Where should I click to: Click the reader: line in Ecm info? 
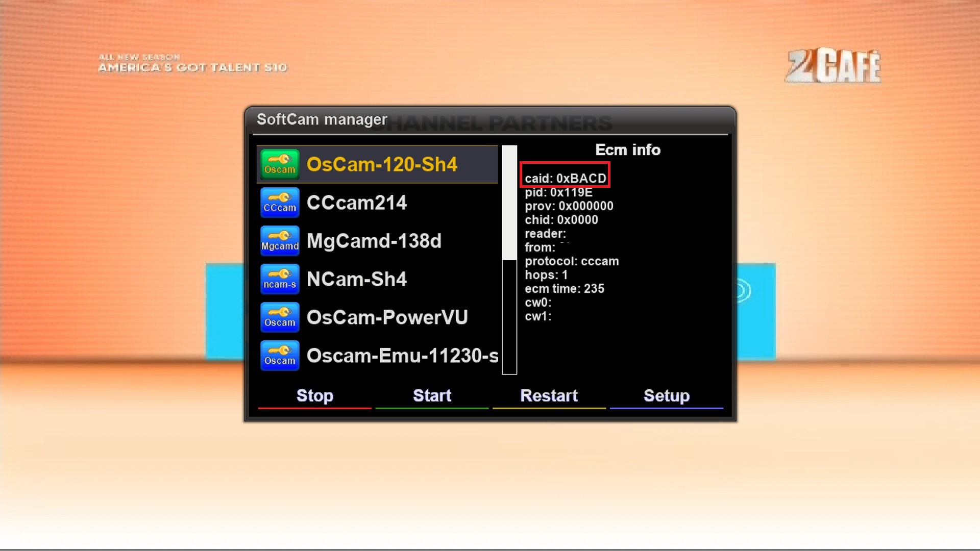[545, 234]
